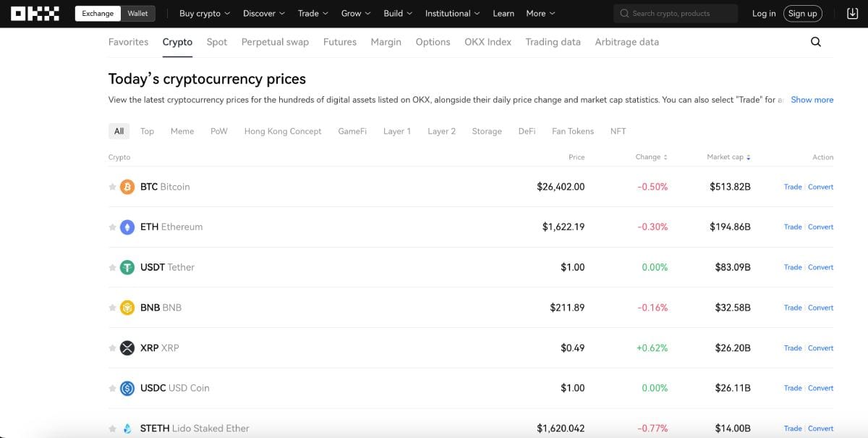Screen dimensions: 868x438
Task: Click the download app icon at top right
Action: tap(851, 12)
